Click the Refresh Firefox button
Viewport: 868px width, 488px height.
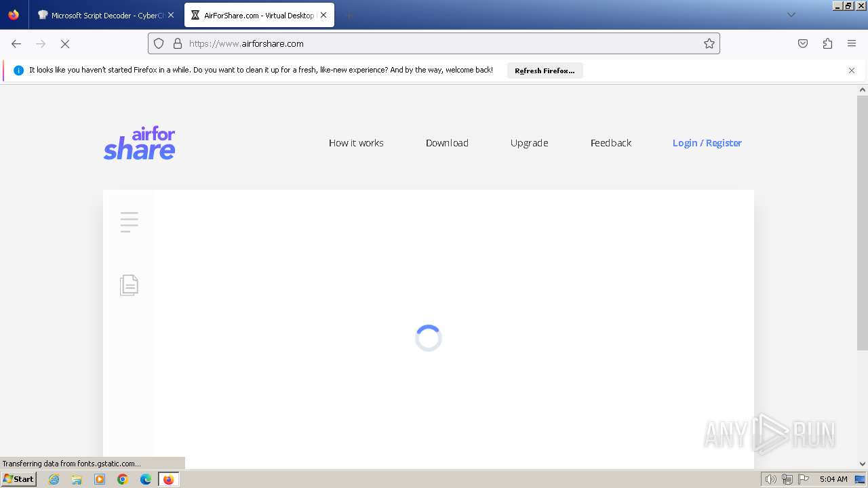pos(545,70)
